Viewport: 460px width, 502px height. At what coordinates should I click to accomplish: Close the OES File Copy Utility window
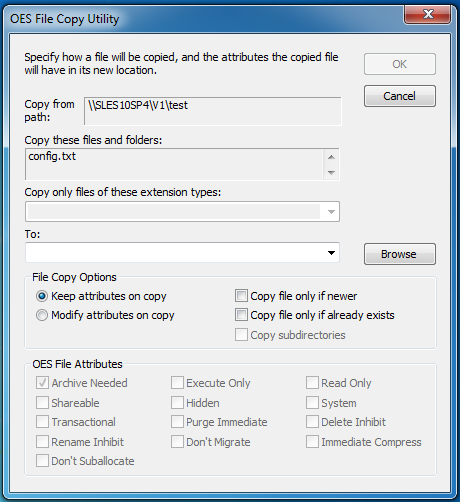pos(428,14)
